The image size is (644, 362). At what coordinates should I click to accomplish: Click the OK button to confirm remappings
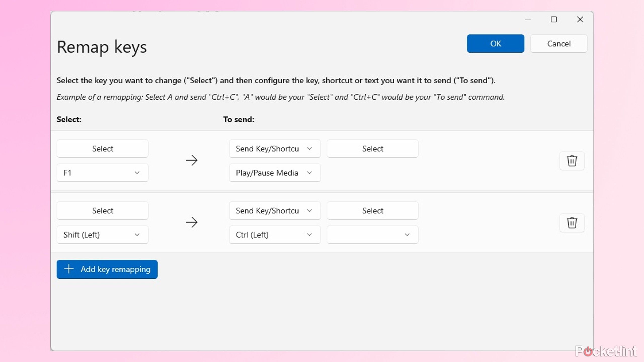(x=495, y=43)
